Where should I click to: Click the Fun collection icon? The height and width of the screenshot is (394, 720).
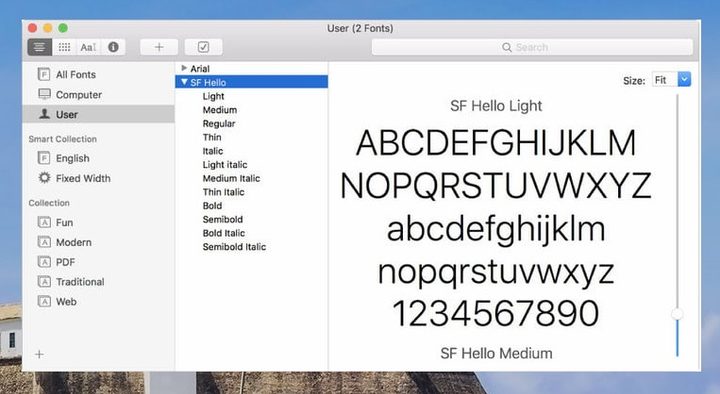pos(44,222)
